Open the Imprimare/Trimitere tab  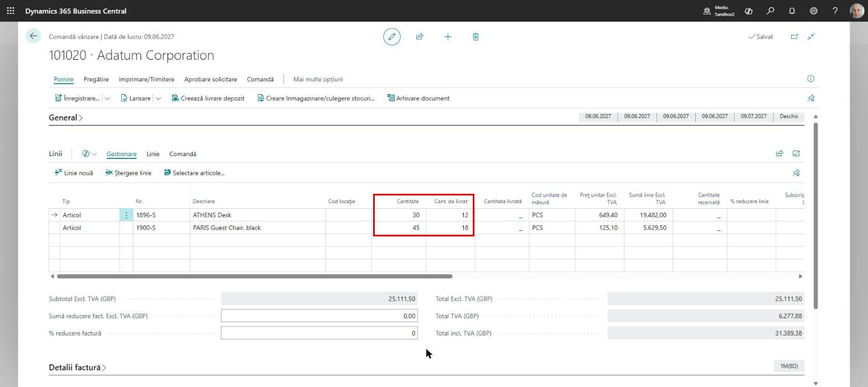146,79
